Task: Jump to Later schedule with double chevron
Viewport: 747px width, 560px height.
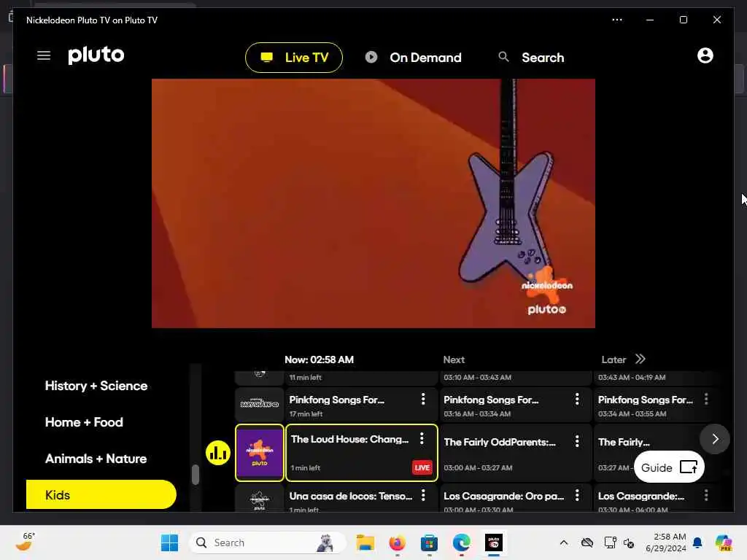Action: point(640,359)
